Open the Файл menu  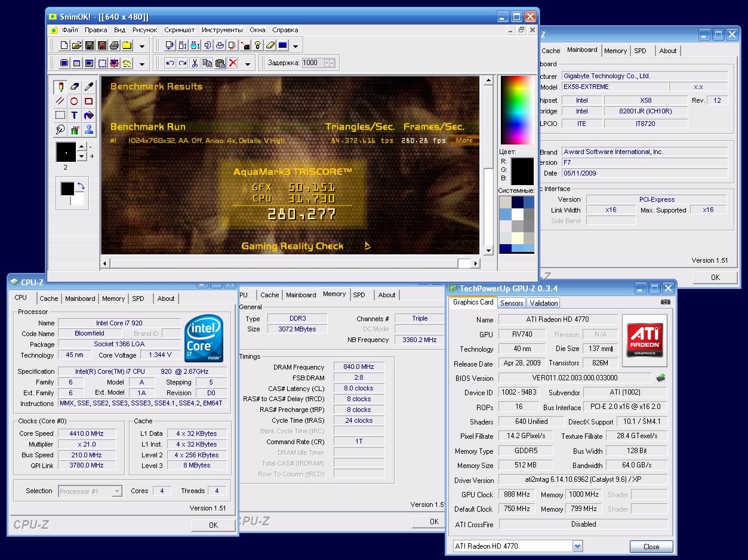point(70,30)
